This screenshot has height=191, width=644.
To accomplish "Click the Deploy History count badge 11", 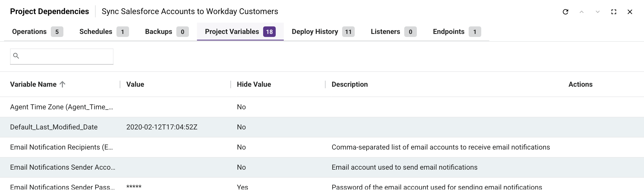I will tap(348, 32).
